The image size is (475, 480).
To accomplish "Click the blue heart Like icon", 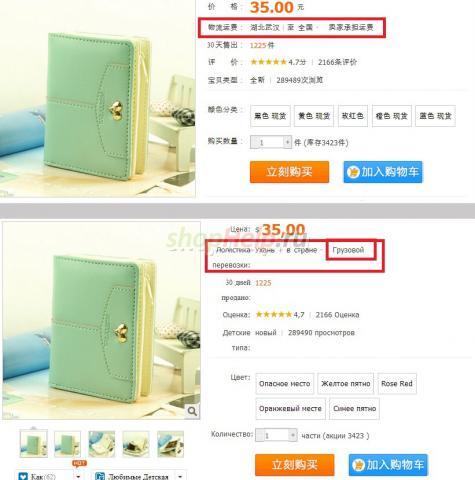I will pyautogui.click(x=23, y=476).
